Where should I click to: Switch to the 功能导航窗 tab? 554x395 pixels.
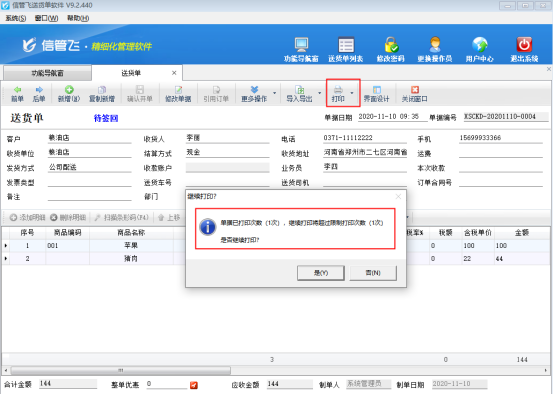(47, 73)
